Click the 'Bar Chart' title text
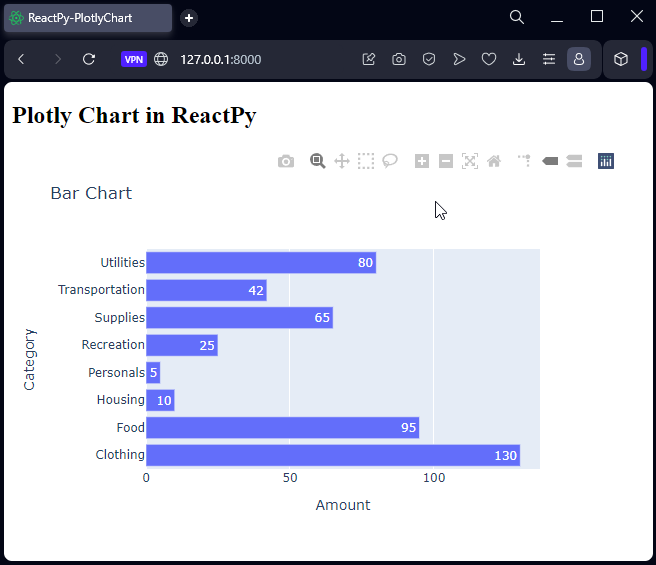 [x=91, y=193]
